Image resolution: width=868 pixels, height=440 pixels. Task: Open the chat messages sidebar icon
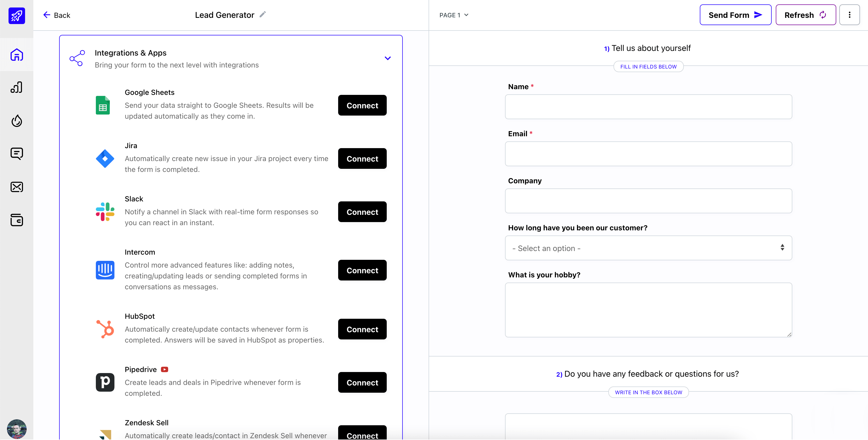[x=17, y=153]
